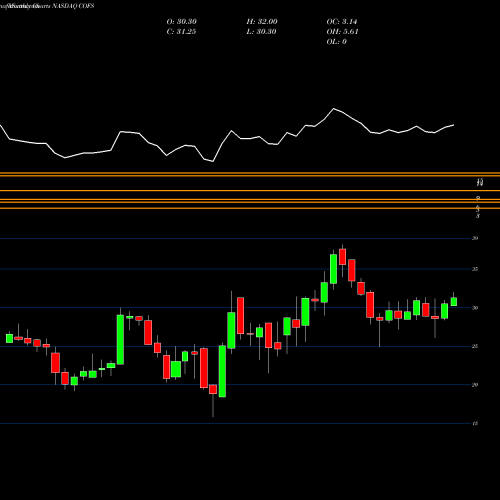The height and width of the screenshot is (500, 500).
Task: Click the OL: 0 reading
Action: 336,42
